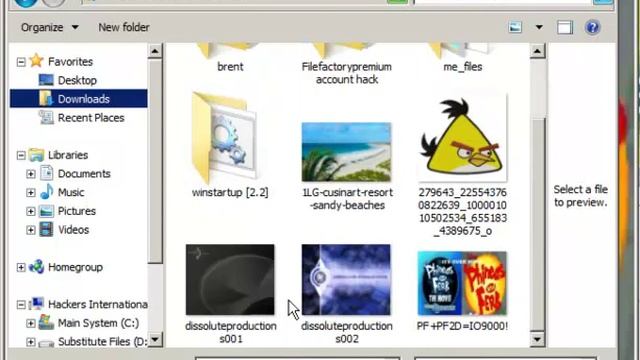Open the view options dropdown arrow

tap(539, 27)
